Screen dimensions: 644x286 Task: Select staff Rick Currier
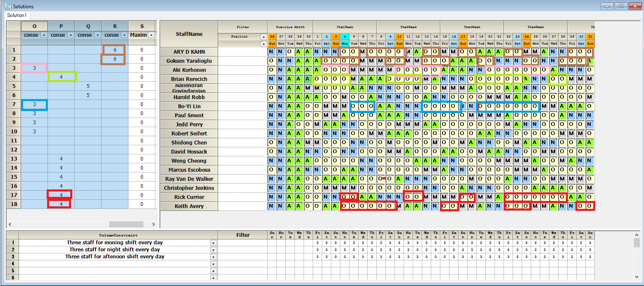[x=189, y=197]
